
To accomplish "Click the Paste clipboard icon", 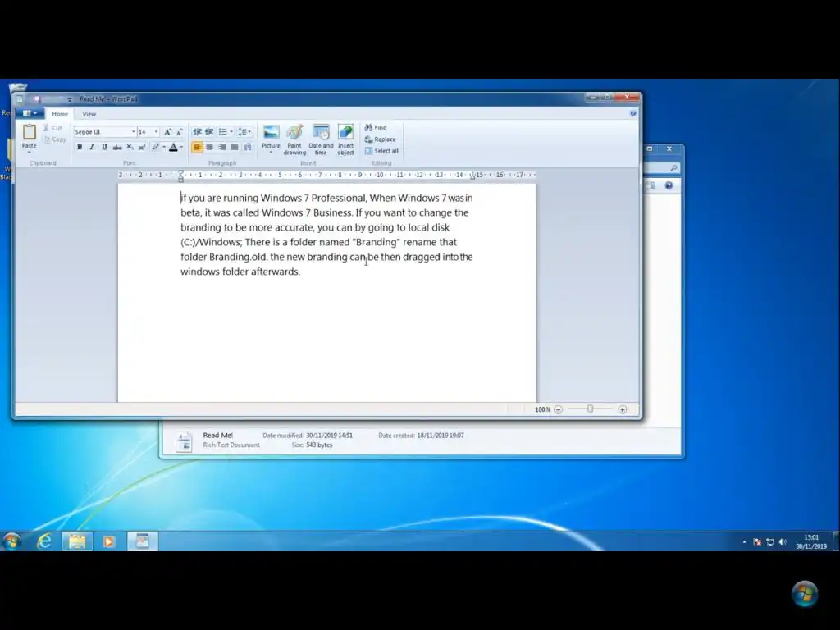I will [30, 131].
